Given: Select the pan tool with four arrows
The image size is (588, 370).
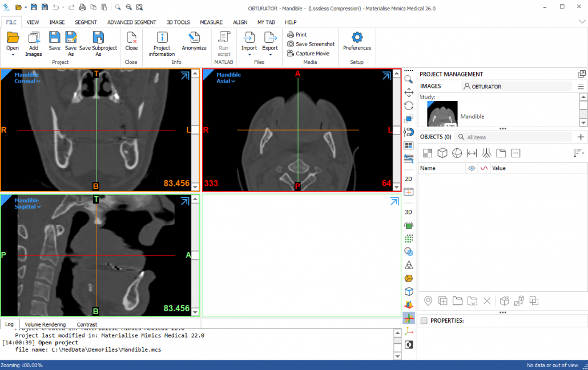Looking at the screenshot, I should click(x=409, y=92).
